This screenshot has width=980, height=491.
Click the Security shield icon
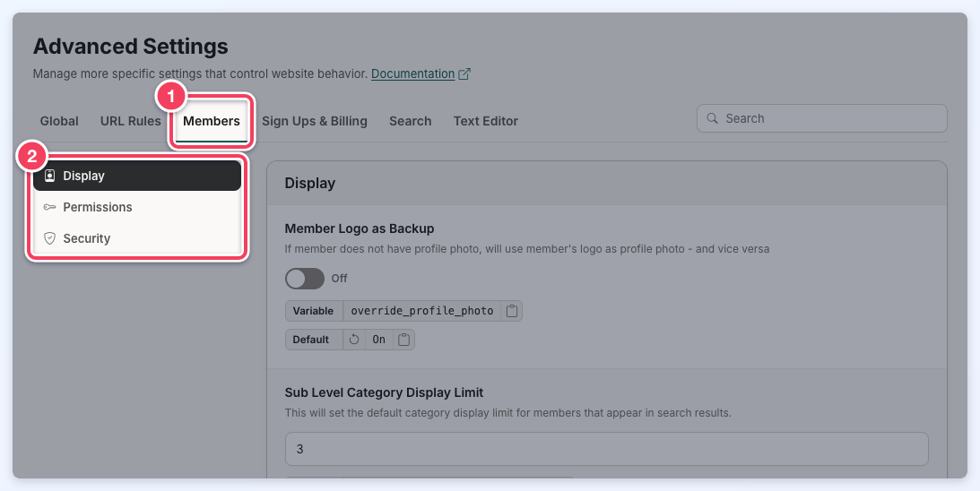(50, 238)
